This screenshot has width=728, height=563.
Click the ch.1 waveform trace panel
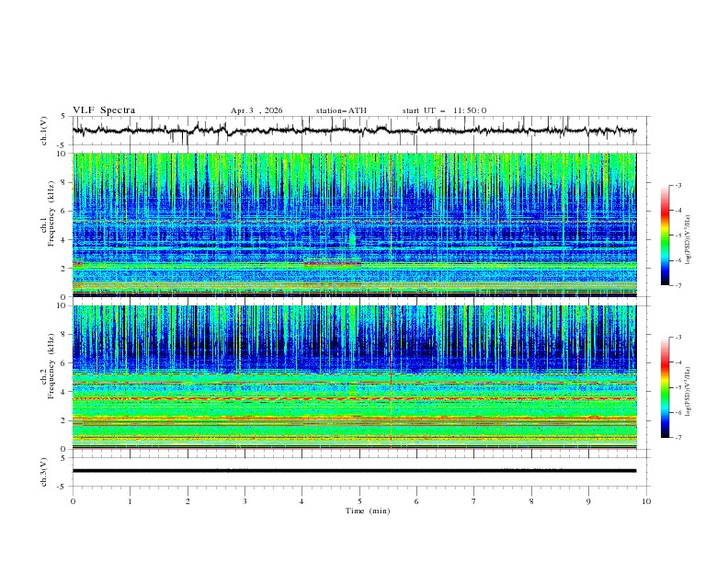coord(360,131)
